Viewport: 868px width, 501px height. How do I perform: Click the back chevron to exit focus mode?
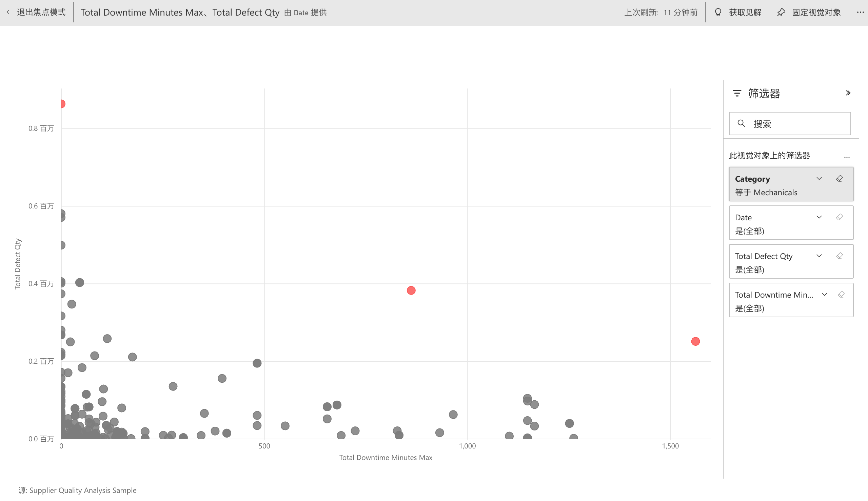[x=8, y=13]
